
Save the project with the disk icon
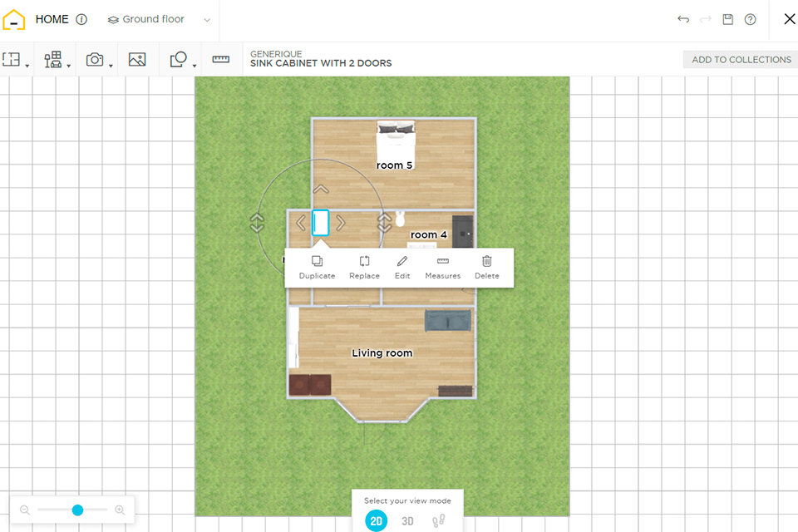click(x=728, y=19)
